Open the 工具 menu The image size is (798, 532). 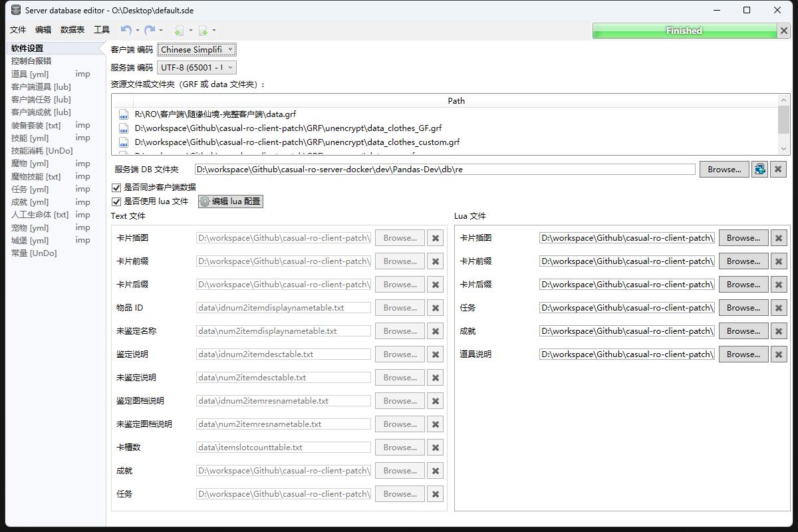tap(102, 30)
